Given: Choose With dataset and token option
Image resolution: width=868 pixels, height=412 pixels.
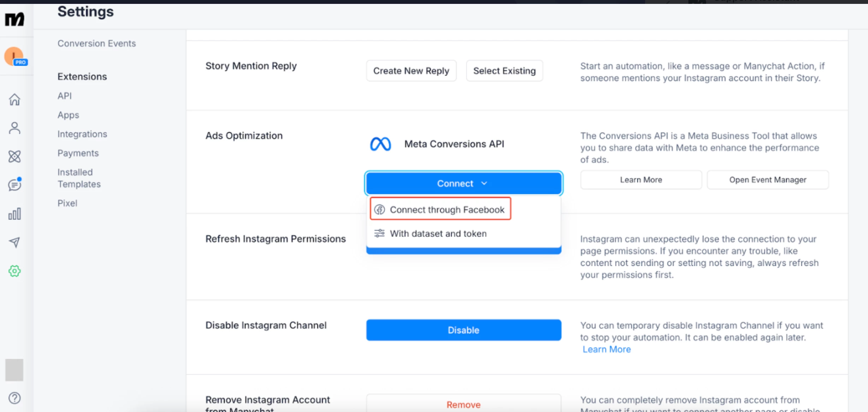Looking at the screenshot, I should pyautogui.click(x=438, y=233).
